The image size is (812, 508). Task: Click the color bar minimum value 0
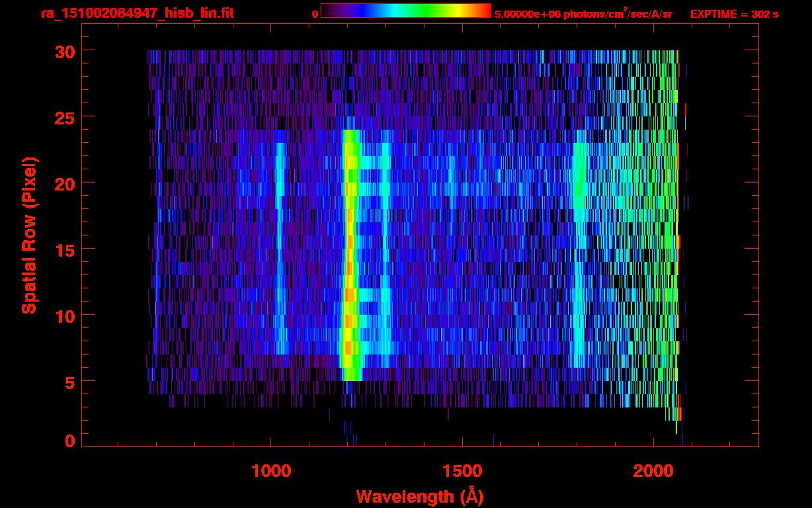tap(315, 14)
